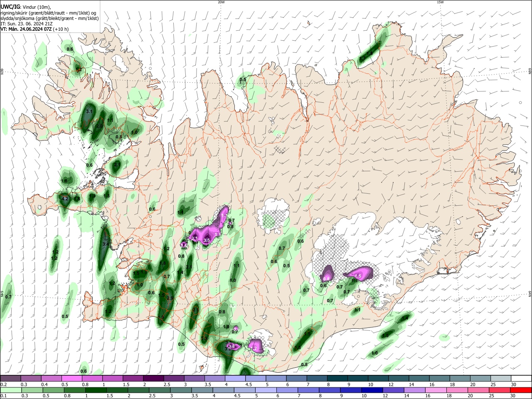
Task: Click the 2.9 precipitation value on the map
Action: coord(170,298)
